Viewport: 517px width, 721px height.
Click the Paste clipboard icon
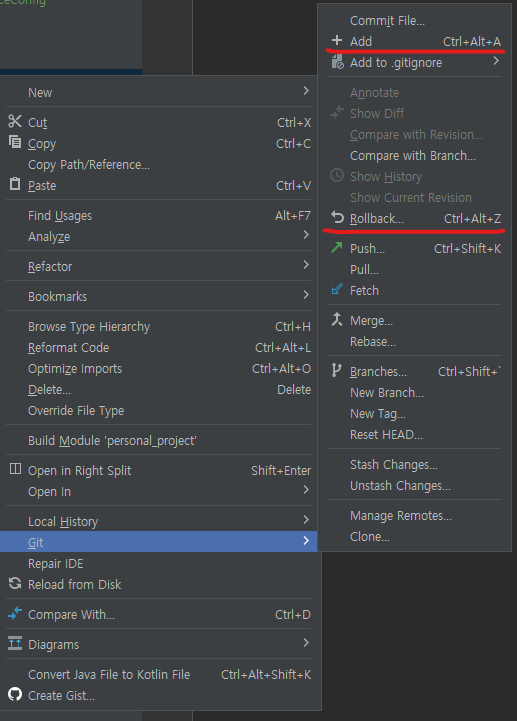[15, 184]
